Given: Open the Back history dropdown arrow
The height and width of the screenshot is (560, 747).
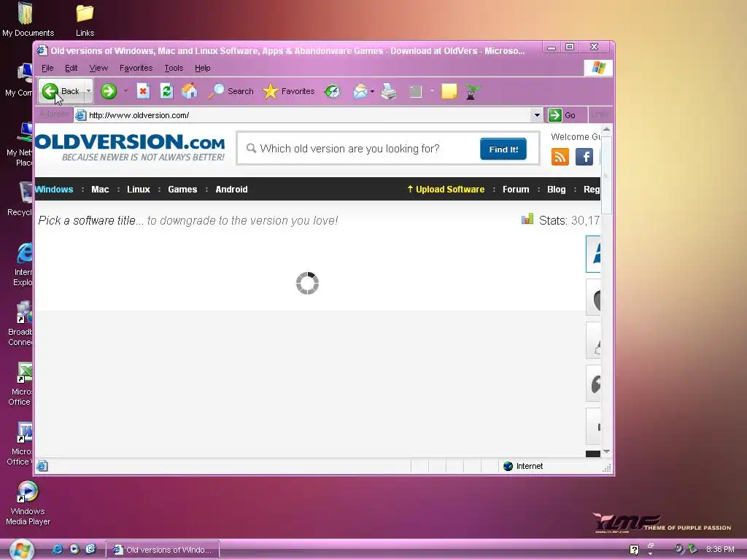Looking at the screenshot, I should tap(88, 91).
